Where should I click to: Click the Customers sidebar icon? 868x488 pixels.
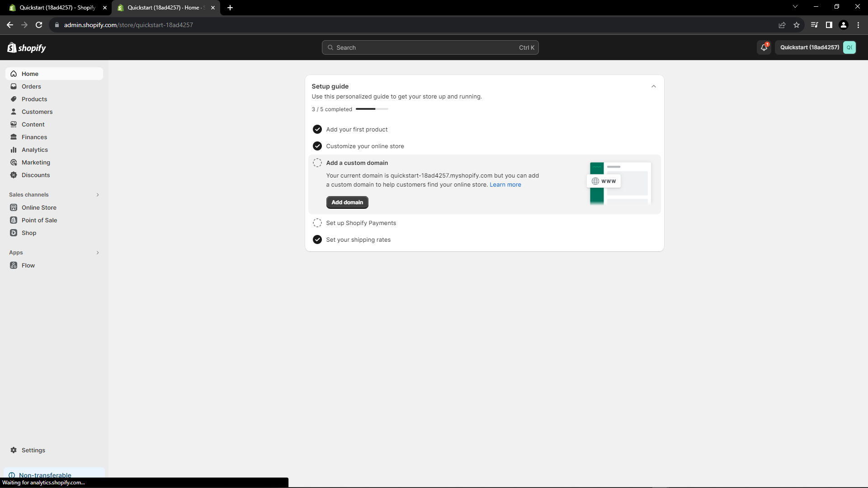[x=14, y=112]
